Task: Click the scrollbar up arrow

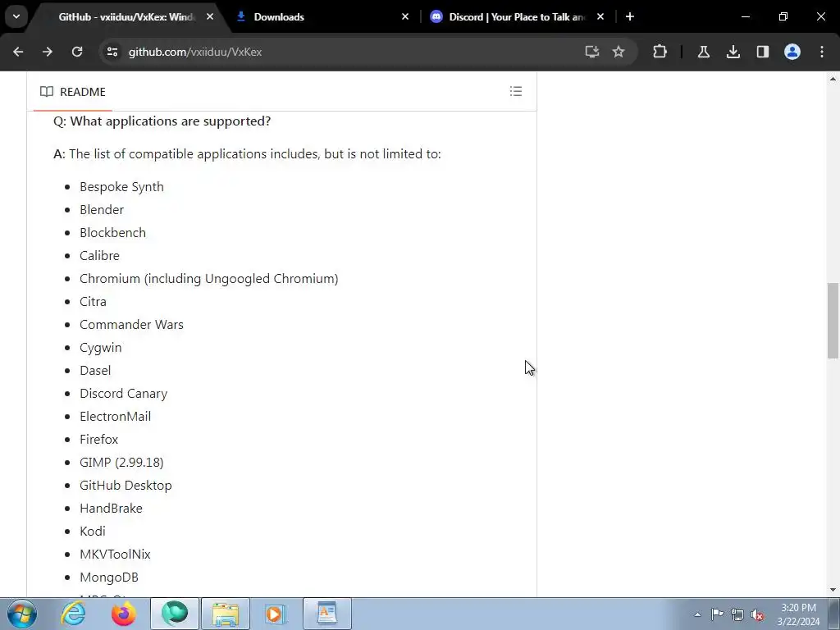Action: pos(833,80)
